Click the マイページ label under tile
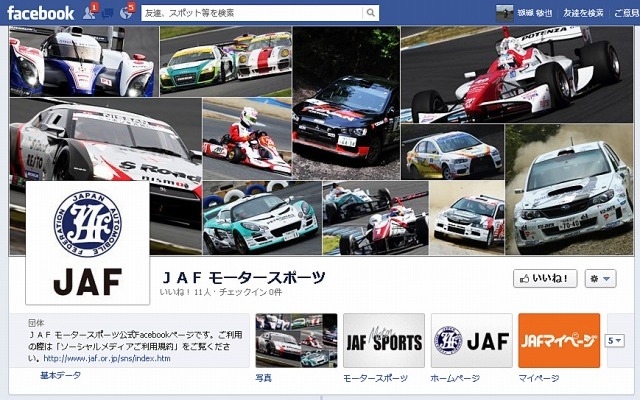This screenshot has height=400, width=640. coord(538,378)
